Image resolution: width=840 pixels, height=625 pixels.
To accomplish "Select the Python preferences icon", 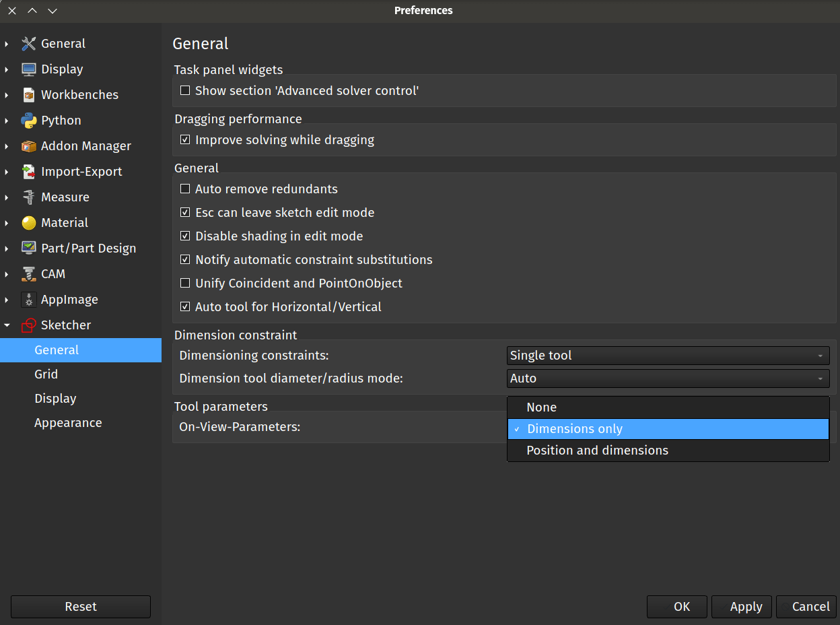I will click(28, 121).
